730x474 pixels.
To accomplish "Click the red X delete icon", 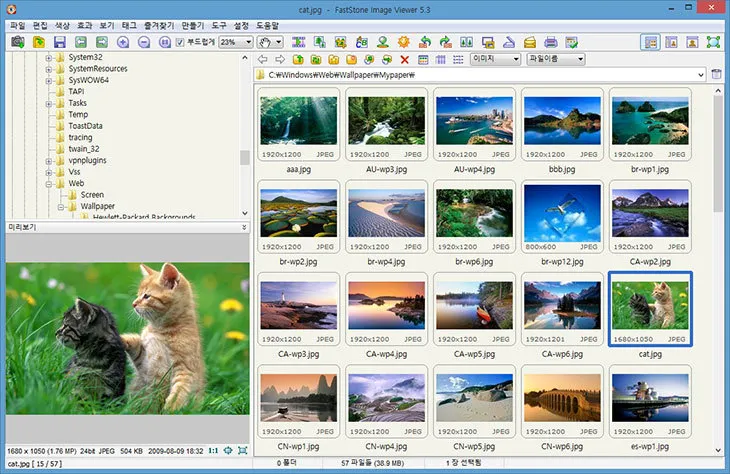I will (x=405, y=60).
